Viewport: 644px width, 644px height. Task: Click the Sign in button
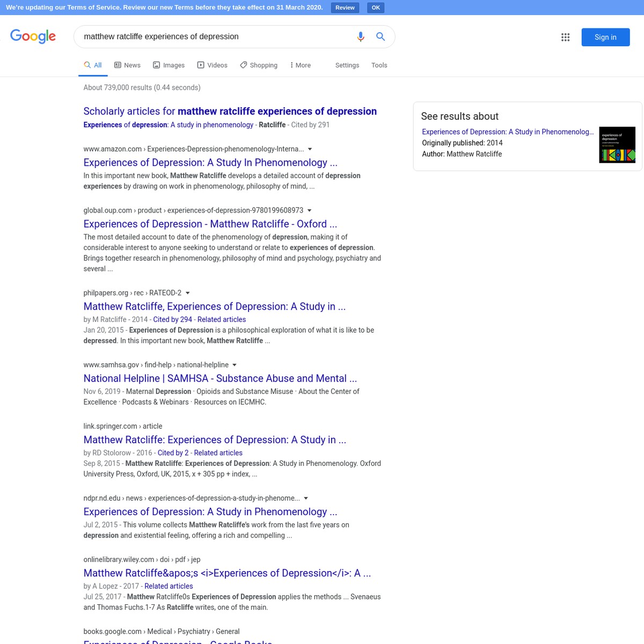click(x=605, y=37)
